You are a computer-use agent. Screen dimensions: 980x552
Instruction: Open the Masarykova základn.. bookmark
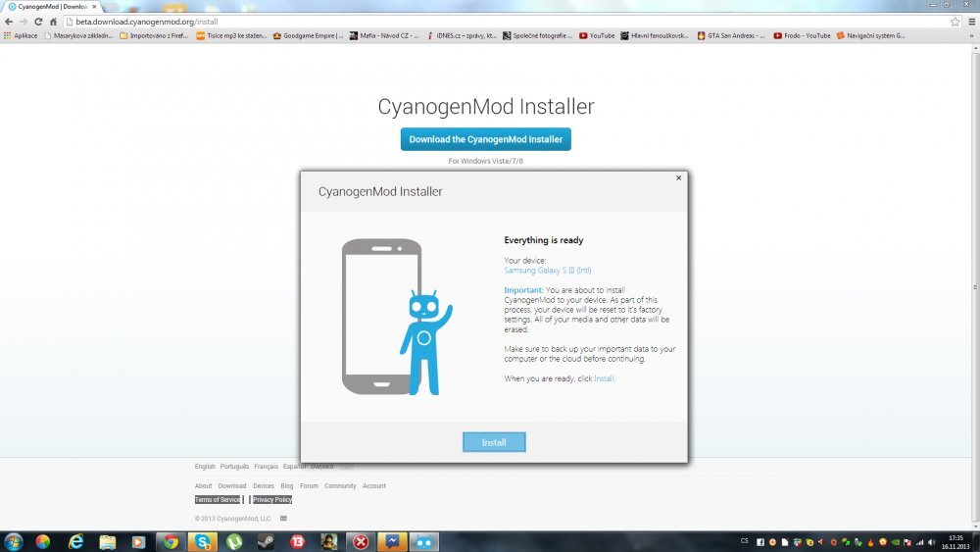78,35
